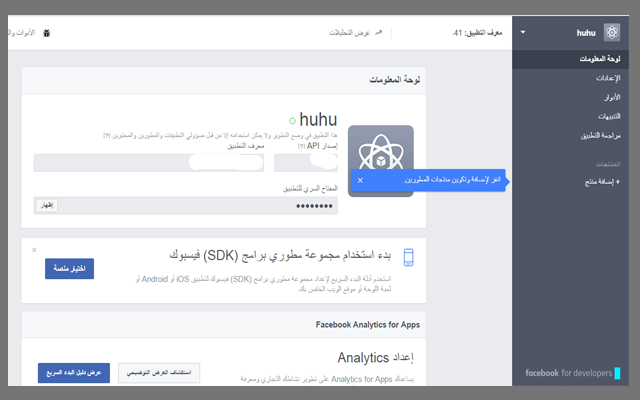Click the لوحة المعلومات heading text in main panel
Viewport: 640px width, 400px height.
point(395,80)
